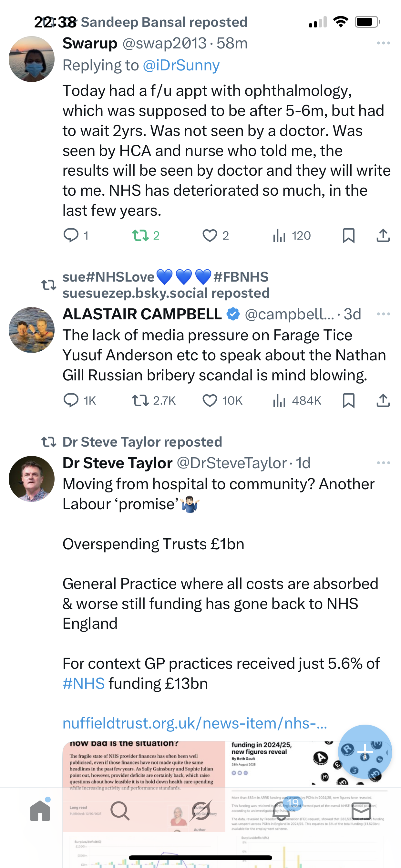Like Alastair Campbell's tweet
401x868 pixels.
210,400
